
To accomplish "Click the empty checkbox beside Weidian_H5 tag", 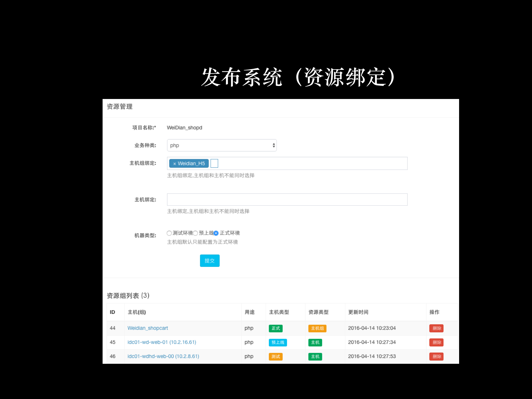I will pyautogui.click(x=214, y=163).
